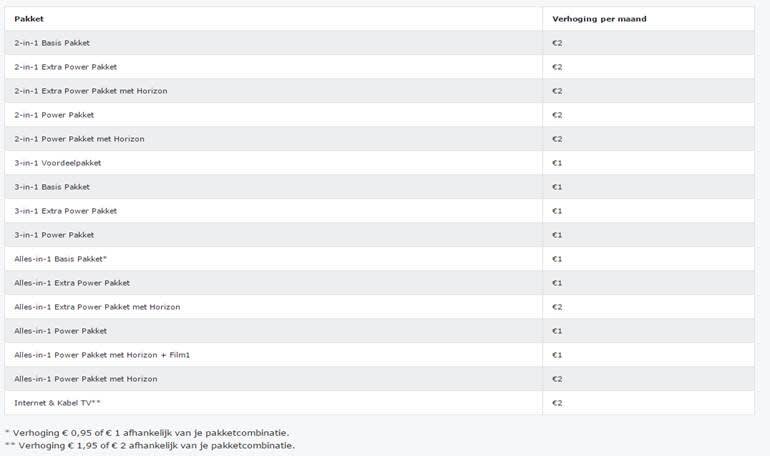Select the Internet & Kabel TV** row
This screenshot has width=770, height=456.
57,403
